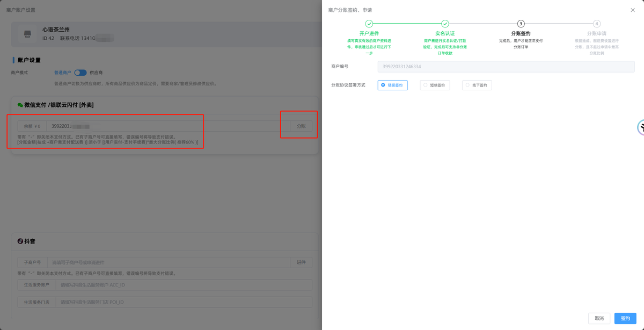Click the 微信支付 /银联云闪付 [外卖] heading

tap(59, 105)
